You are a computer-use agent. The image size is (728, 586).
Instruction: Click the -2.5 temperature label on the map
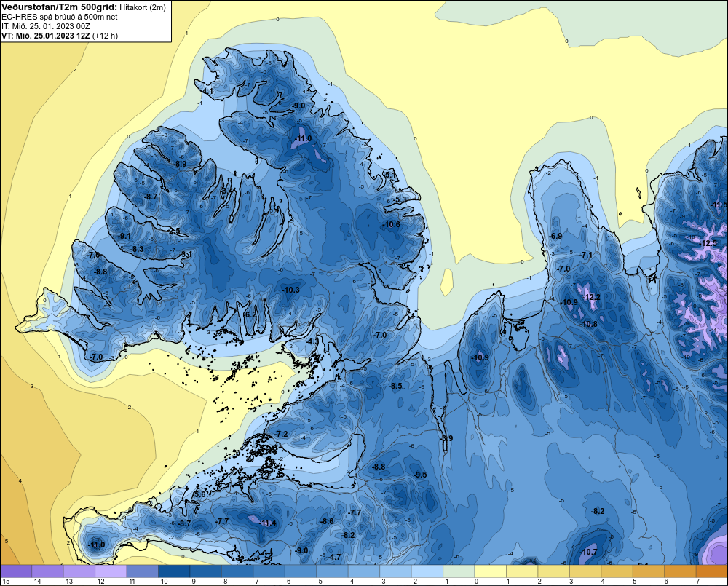[x=174, y=231]
